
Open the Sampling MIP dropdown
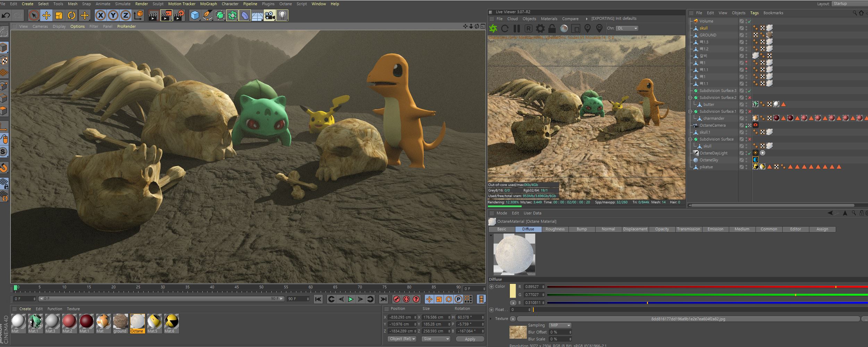560,325
